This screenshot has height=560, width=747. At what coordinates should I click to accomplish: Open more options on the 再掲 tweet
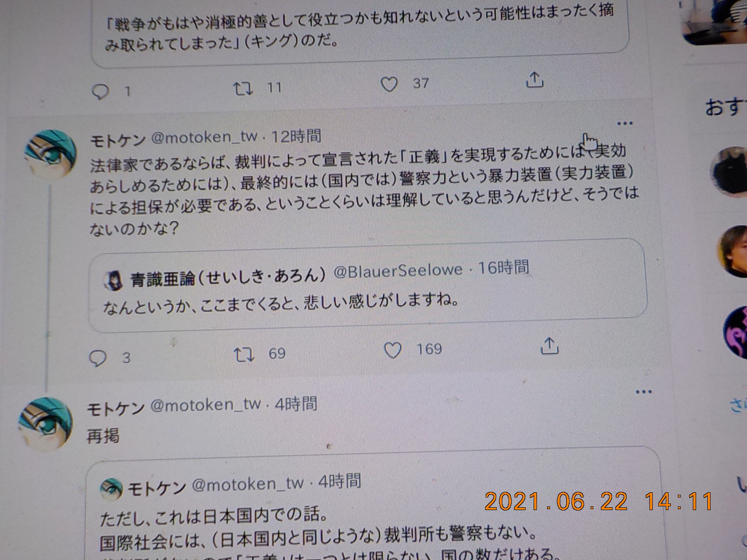tap(644, 392)
